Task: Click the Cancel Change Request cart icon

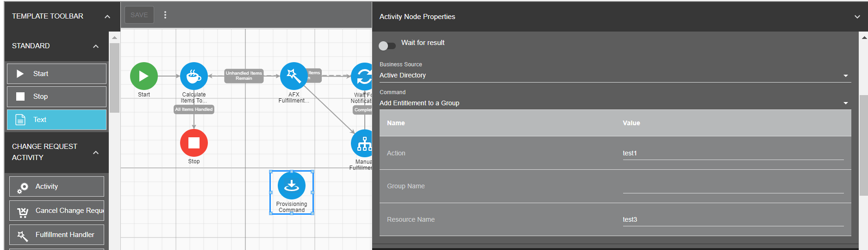Action: pyautogui.click(x=22, y=212)
